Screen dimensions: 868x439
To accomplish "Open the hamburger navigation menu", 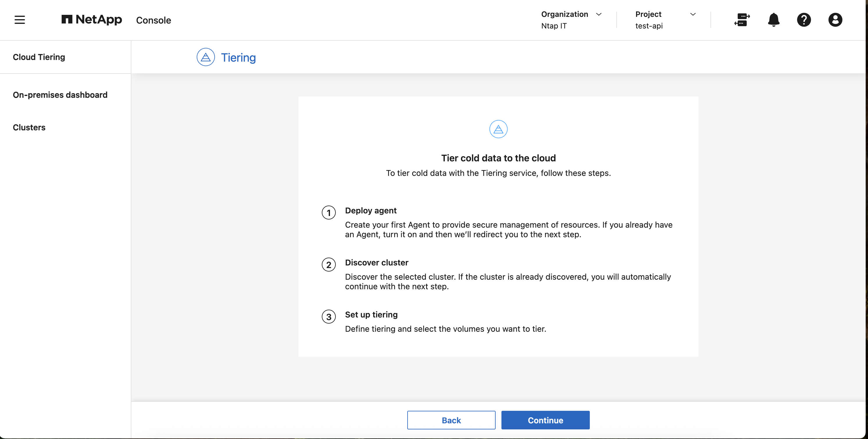I will (x=20, y=19).
